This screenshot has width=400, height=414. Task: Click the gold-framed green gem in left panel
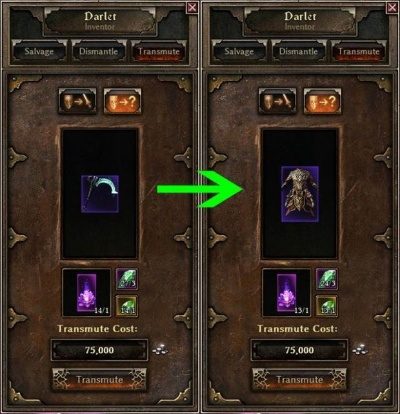(127, 306)
